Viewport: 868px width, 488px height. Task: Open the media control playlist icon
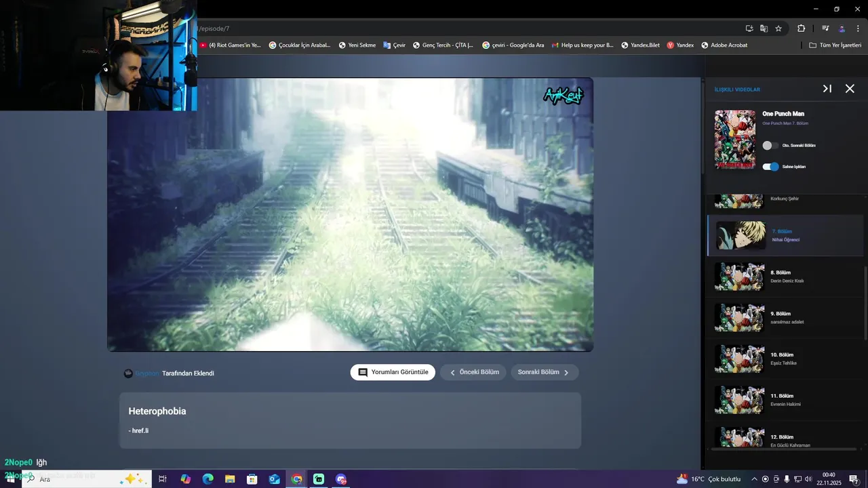[x=825, y=28]
